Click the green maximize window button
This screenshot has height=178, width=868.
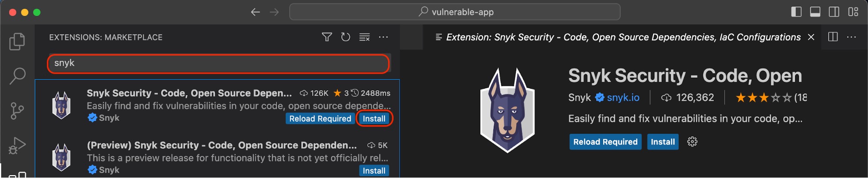click(x=37, y=12)
